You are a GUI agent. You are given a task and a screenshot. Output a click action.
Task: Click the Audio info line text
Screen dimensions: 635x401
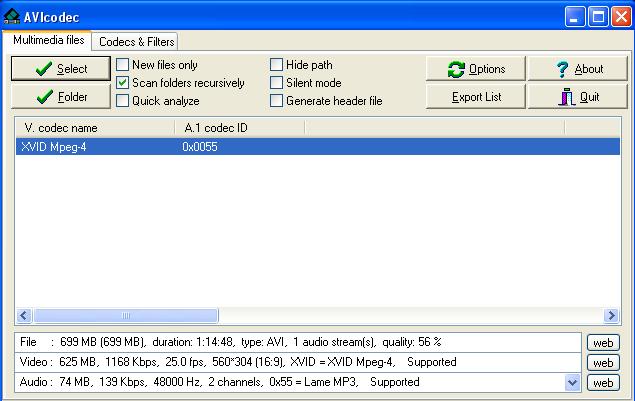[219, 382]
